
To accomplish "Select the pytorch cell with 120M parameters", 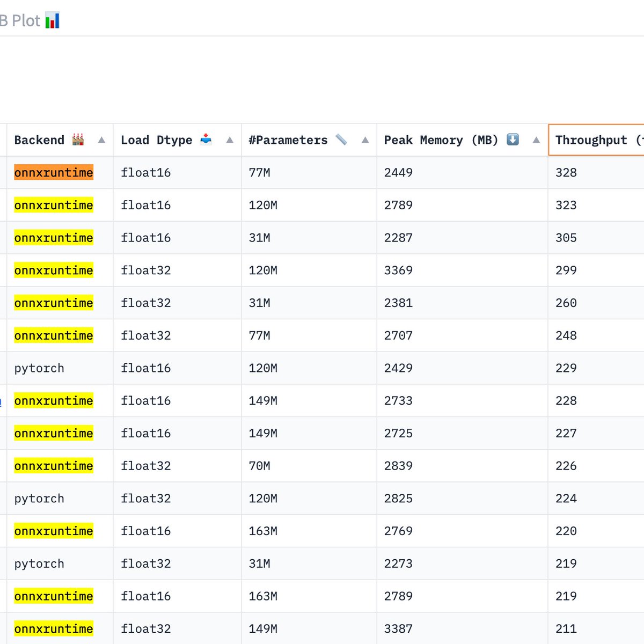I will pyautogui.click(x=39, y=368).
